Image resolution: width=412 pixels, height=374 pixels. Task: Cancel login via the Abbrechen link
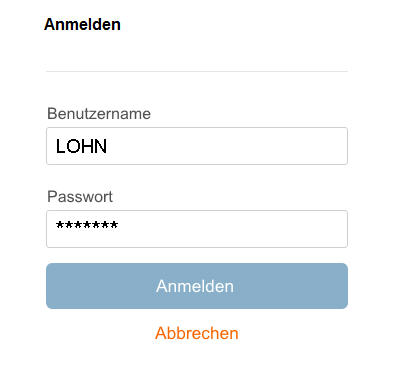pos(197,333)
